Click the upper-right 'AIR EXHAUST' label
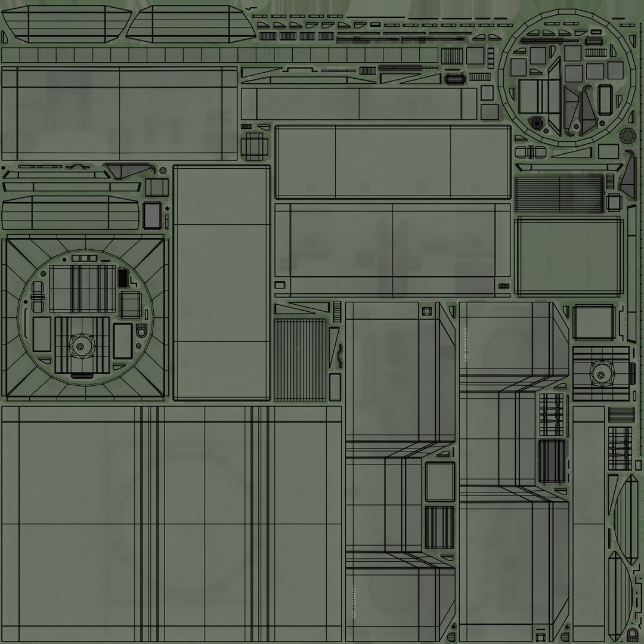This screenshot has height=644, width=644. [x=466, y=344]
